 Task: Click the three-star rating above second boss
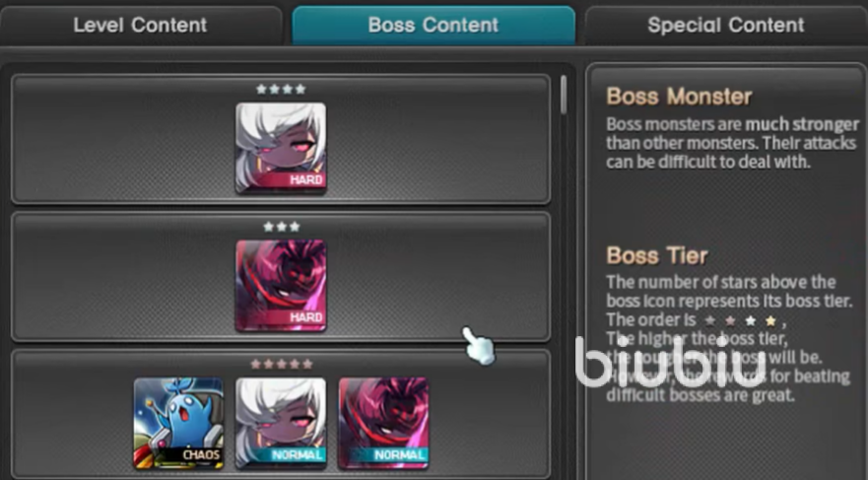click(x=281, y=227)
